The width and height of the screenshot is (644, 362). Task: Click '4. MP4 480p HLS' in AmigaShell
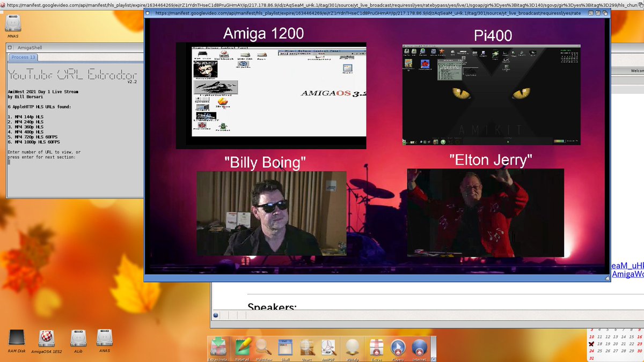[x=25, y=131]
